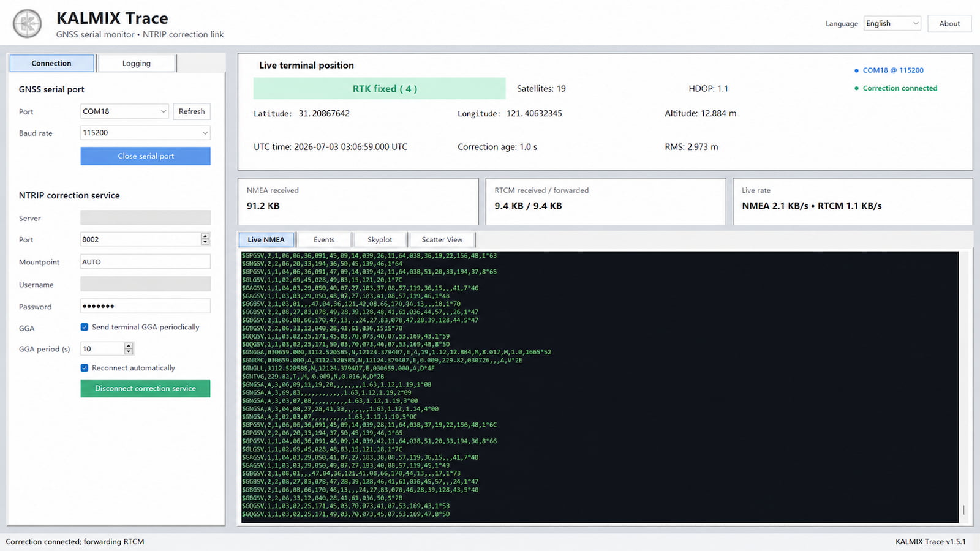Click the Longitude value 121.40632345
The width and height of the screenshot is (980, 551).
point(534,113)
